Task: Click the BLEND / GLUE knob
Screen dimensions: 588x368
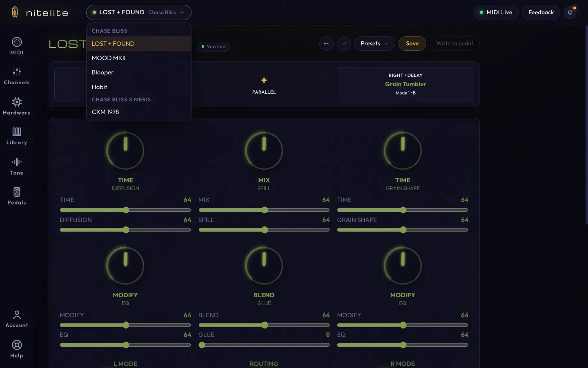Action: [x=264, y=266]
